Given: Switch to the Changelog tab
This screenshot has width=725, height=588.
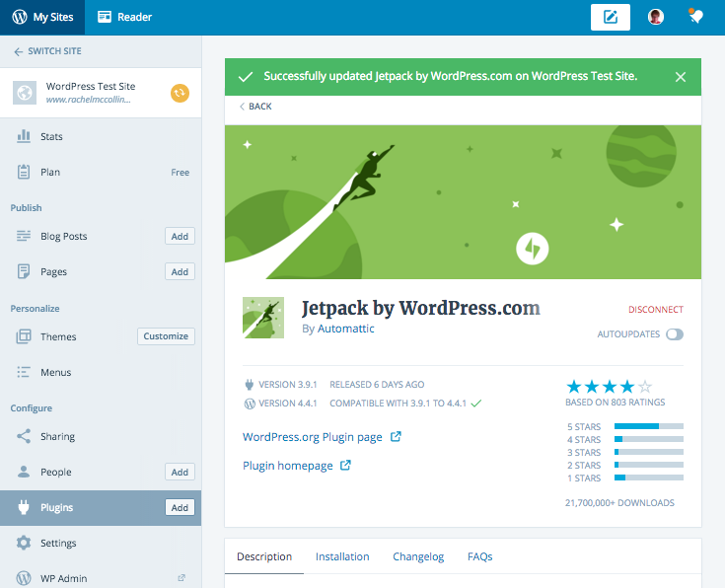Looking at the screenshot, I should pyautogui.click(x=418, y=556).
